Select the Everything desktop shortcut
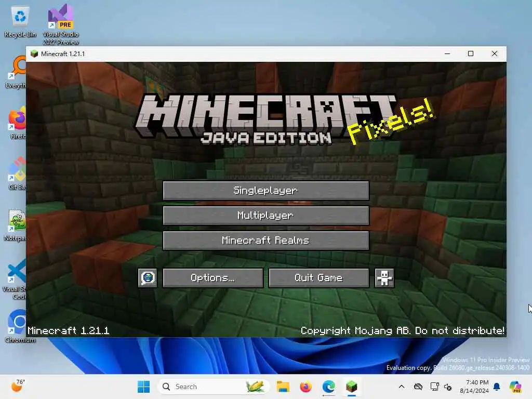Image resolution: width=532 pixels, height=399 pixels. point(16,72)
